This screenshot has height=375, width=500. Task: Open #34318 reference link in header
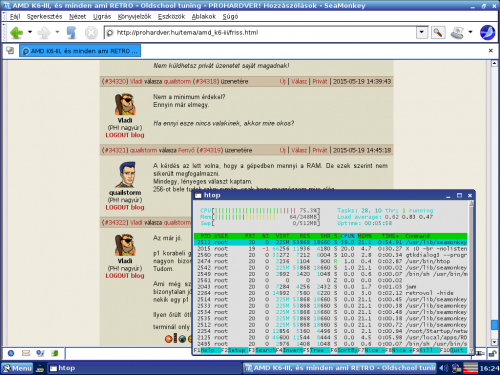pyautogui.click(x=206, y=81)
